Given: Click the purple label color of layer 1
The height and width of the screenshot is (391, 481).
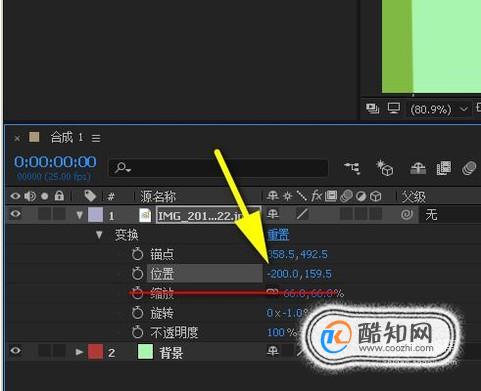Looking at the screenshot, I should pos(95,215).
